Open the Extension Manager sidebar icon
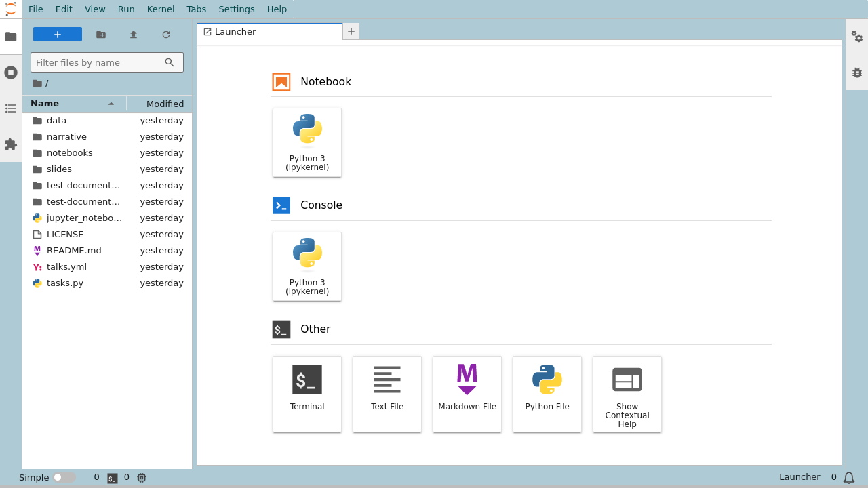This screenshot has height=488, width=868. (11, 144)
